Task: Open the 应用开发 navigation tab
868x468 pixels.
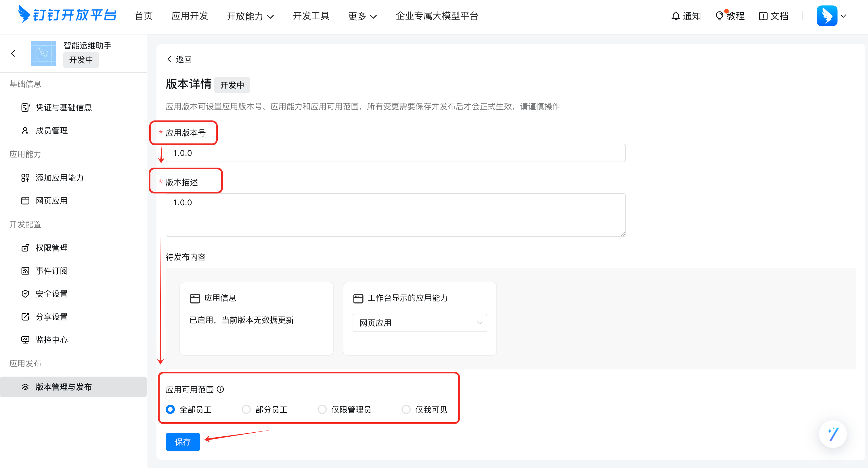Action: [189, 16]
